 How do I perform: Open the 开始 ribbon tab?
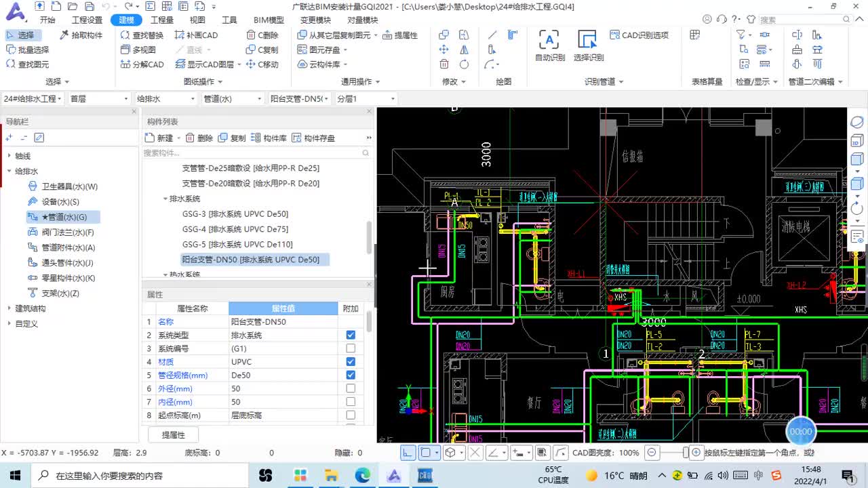click(47, 20)
